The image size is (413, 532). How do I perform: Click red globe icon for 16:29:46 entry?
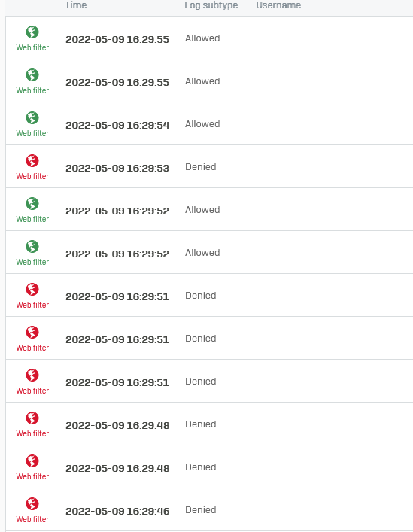coord(32,503)
